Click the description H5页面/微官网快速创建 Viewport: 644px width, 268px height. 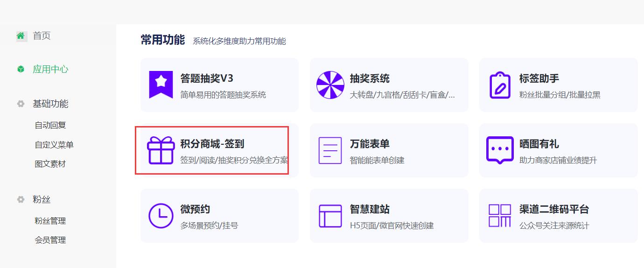pos(392,226)
